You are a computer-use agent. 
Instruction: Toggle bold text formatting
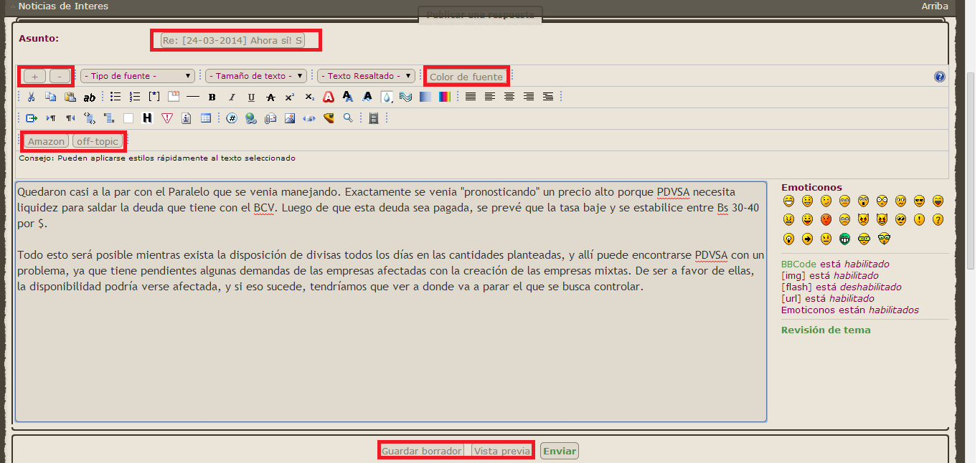point(212,97)
